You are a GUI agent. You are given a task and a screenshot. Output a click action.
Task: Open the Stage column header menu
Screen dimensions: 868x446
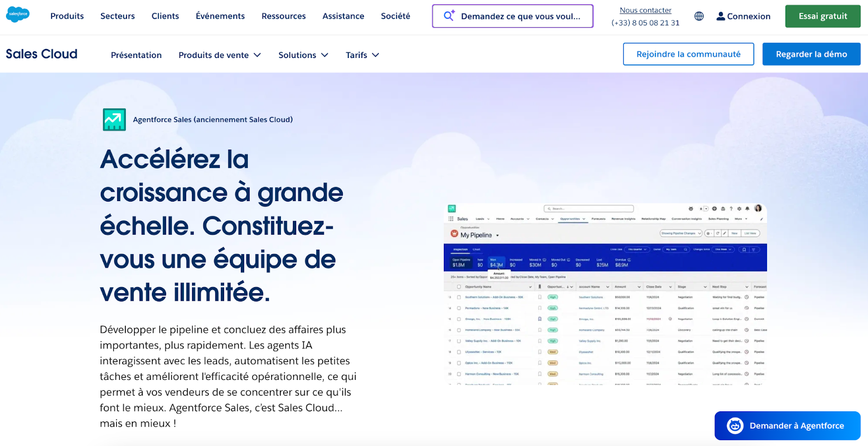point(705,287)
